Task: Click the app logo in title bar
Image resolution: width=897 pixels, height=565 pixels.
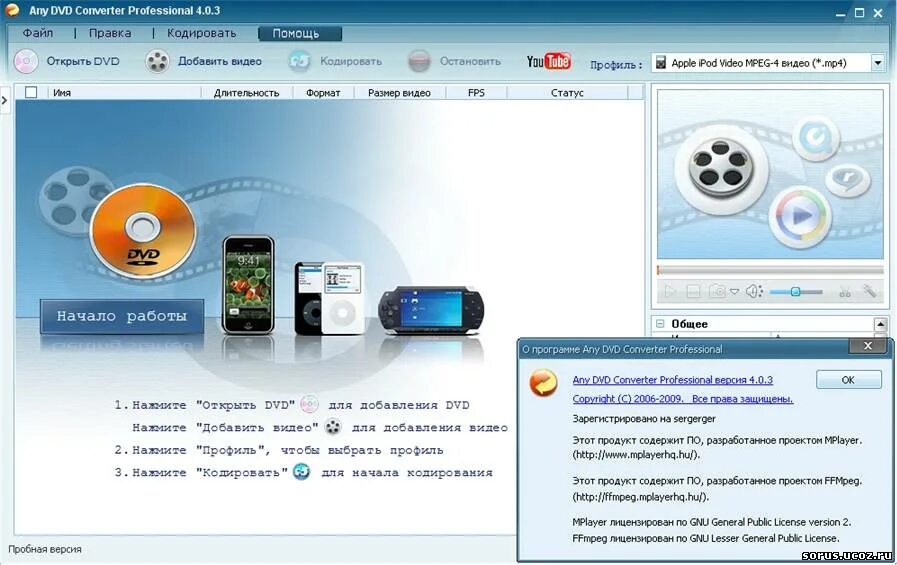Action: coord(12,10)
